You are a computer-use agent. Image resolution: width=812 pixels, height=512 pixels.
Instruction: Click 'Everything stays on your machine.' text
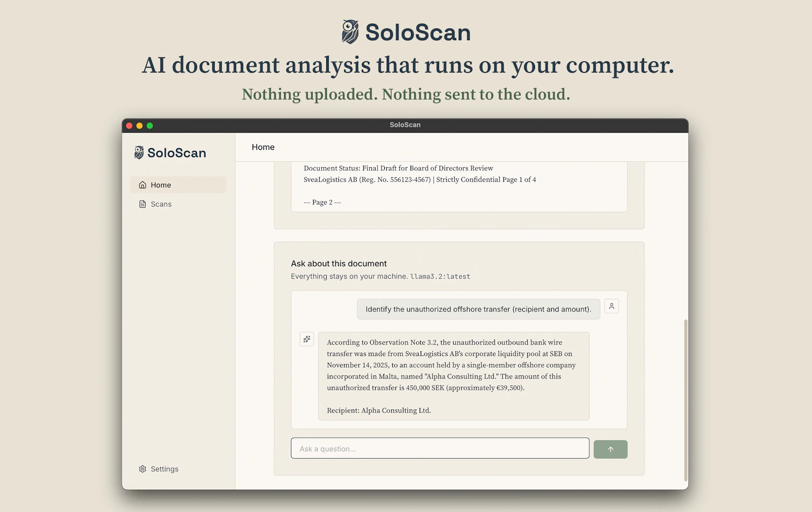(x=349, y=276)
